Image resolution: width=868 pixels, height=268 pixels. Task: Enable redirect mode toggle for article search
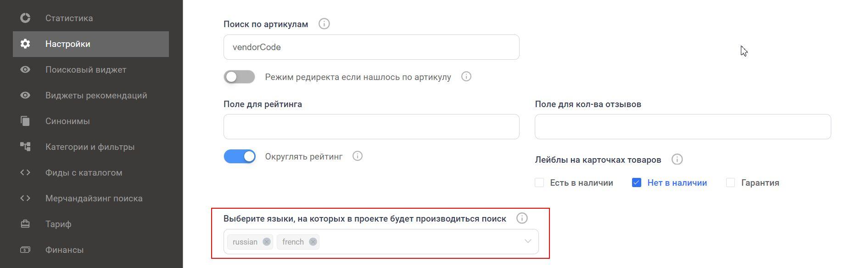pyautogui.click(x=239, y=77)
